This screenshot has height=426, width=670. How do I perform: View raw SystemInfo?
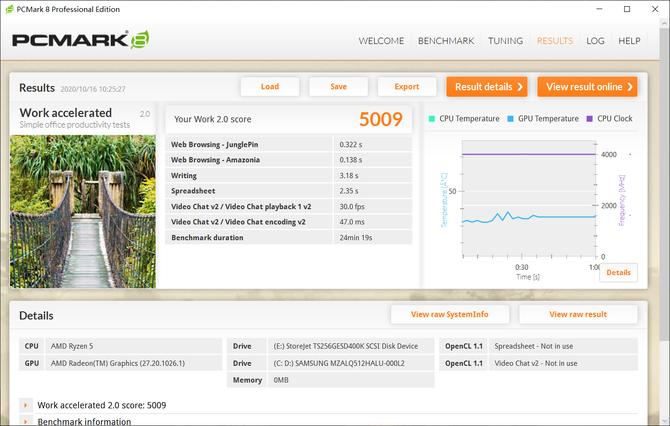click(450, 314)
